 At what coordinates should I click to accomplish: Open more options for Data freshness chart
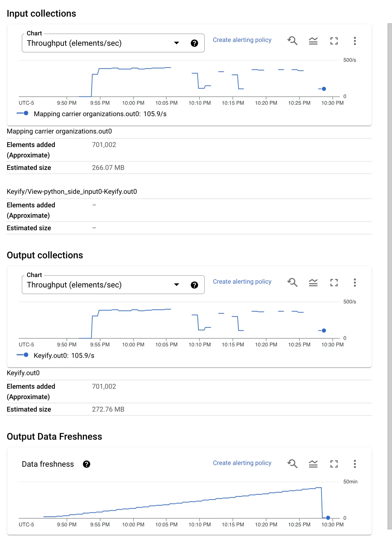[355, 464]
